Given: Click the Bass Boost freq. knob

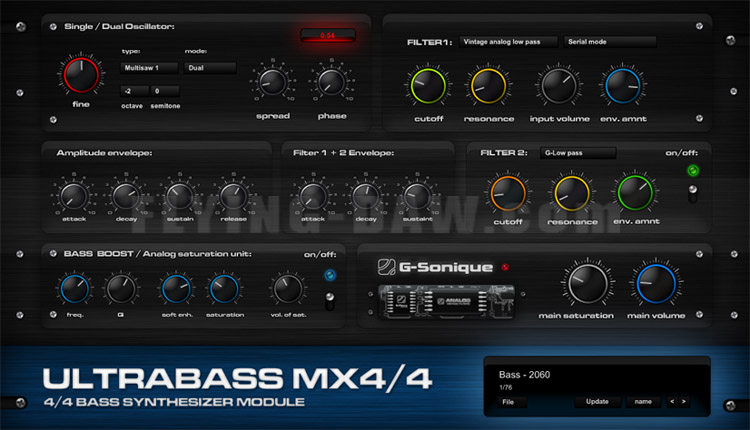Looking at the screenshot, I should coord(75,289).
